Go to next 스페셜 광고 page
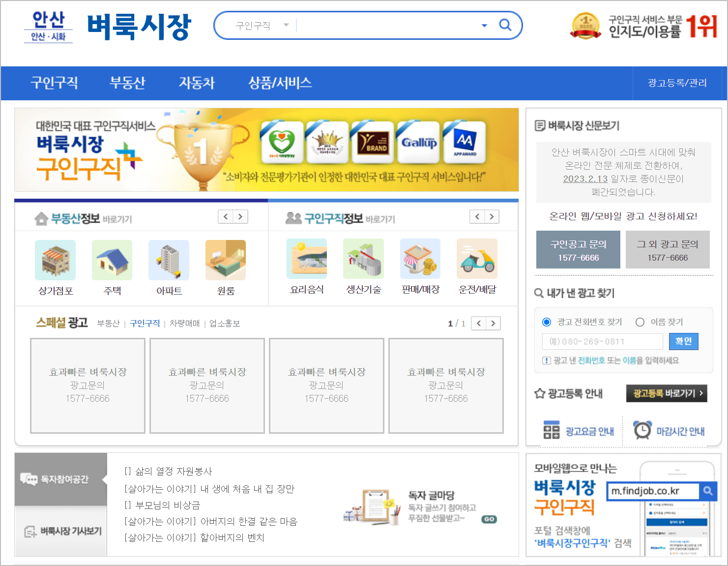This screenshot has height=566, width=728. 494,323
